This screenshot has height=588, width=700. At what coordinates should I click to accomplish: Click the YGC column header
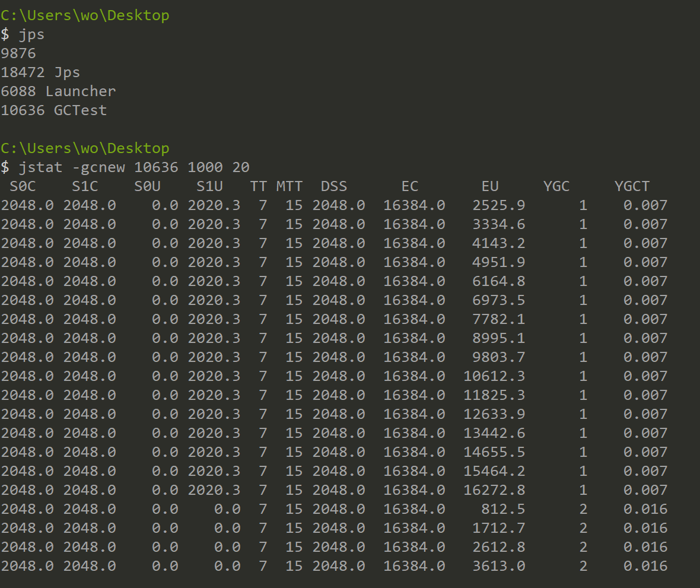pyautogui.click(x=556, y=186)
